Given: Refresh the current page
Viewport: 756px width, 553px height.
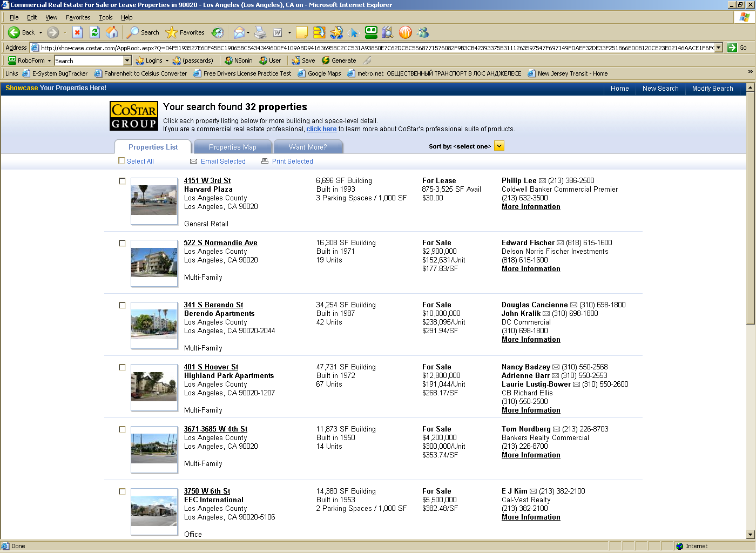Looking at the screenshot, I should click(x=94, y=32).
